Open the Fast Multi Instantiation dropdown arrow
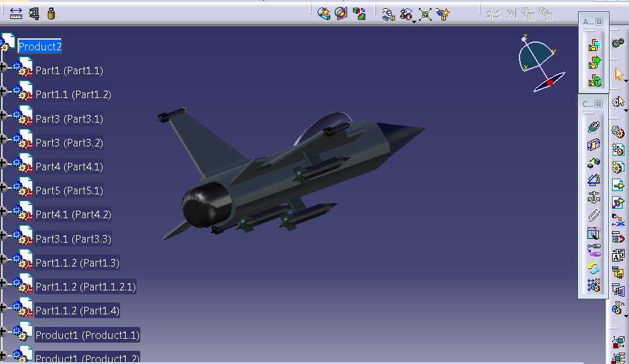629x364 pixels. click(626, 316)
